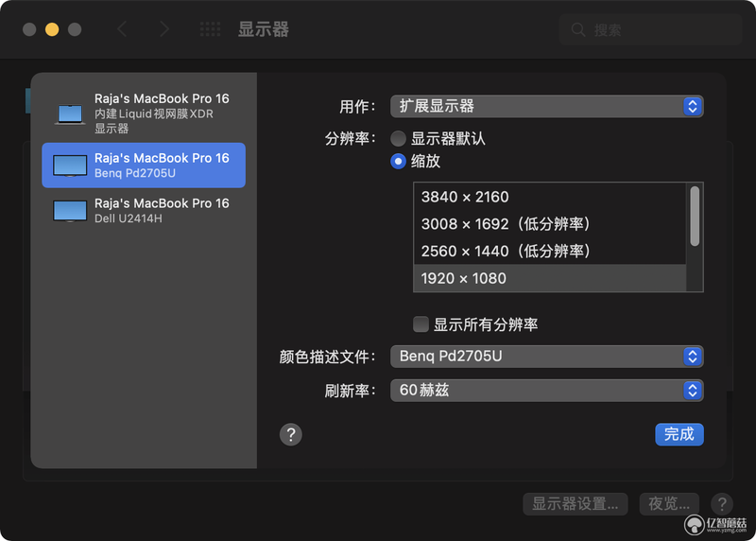Minimize the window with the yellow button

52,29
